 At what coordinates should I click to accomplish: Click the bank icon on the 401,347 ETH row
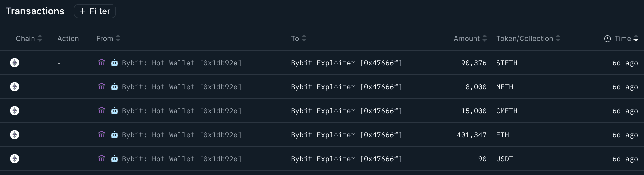coord(101,135)
